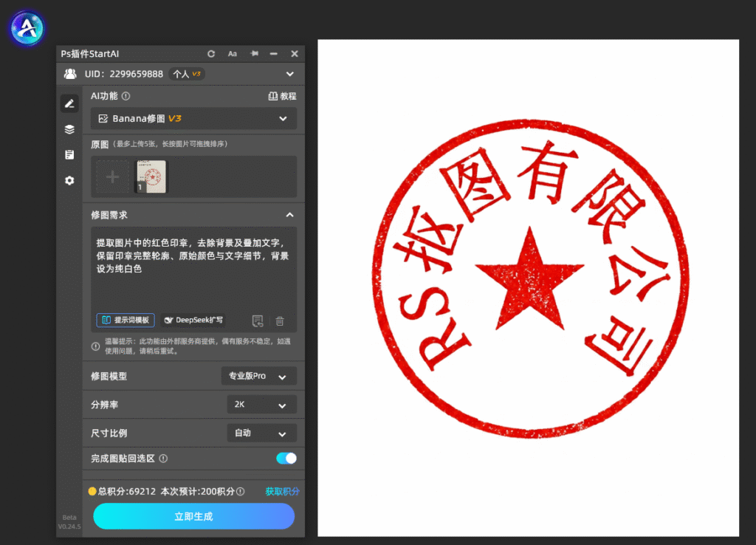
Task: Open the 分辨率 2K dropdown
Action: (261, 405)
